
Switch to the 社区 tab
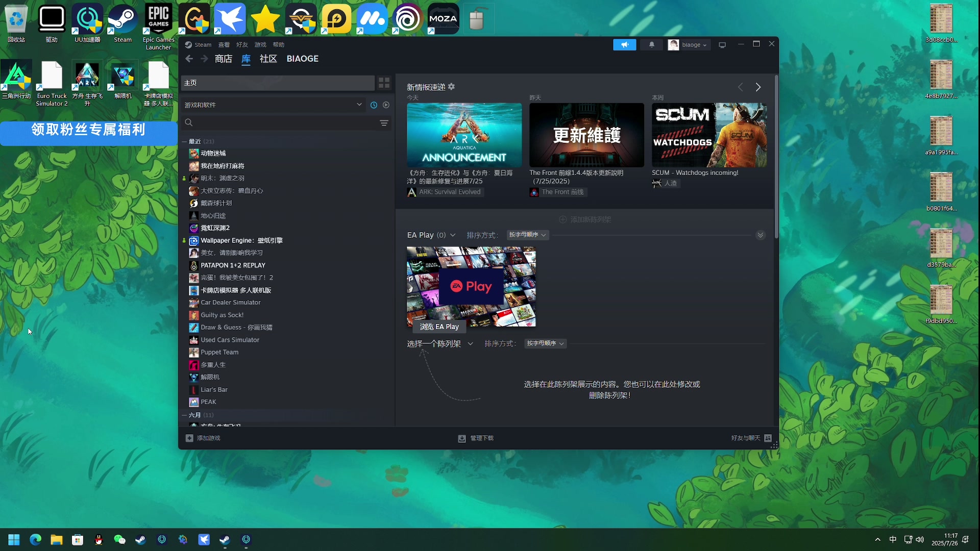click(x=268, y=59)
